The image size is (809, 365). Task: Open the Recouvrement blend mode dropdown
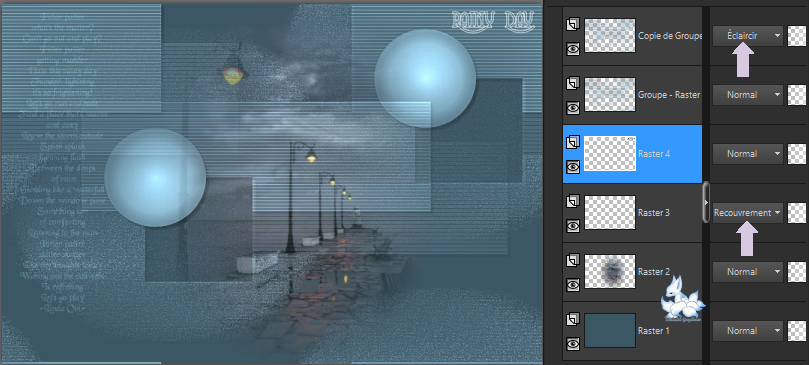(748, 213)
